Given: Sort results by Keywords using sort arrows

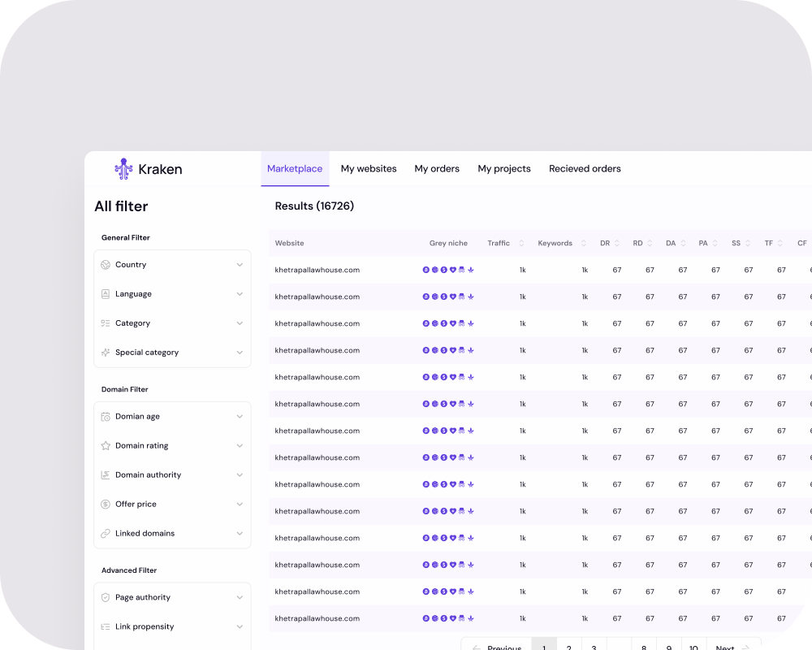Looking at the screenshot, I should pyautogui.click(x=584, y=243).
